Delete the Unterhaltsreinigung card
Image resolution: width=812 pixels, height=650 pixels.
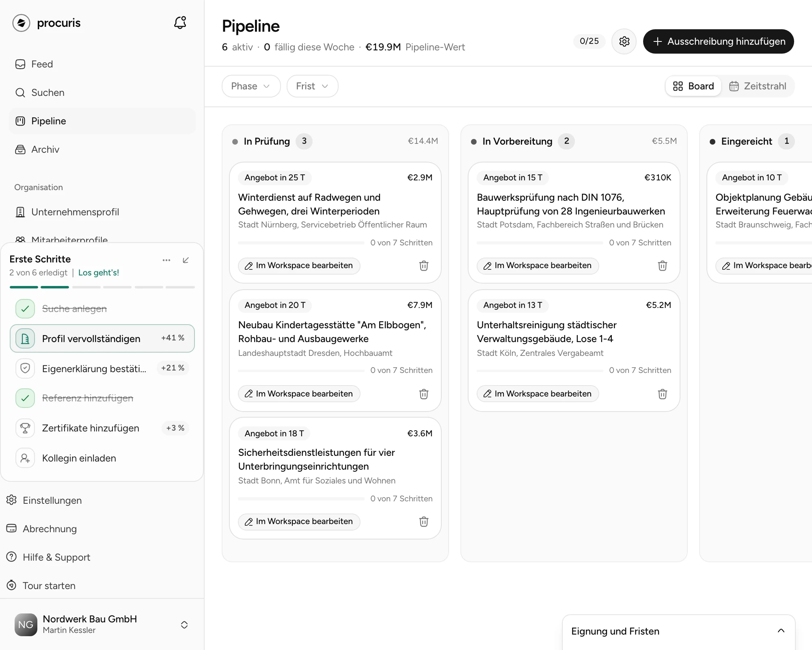pos(662,394)
